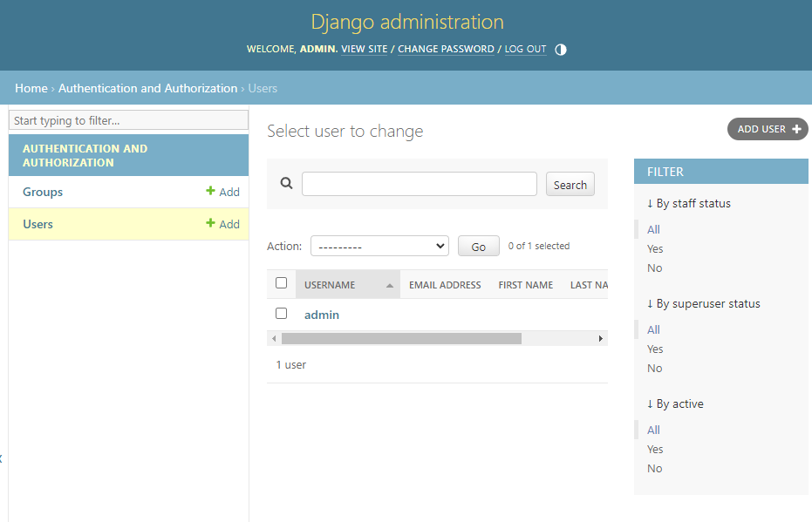This screenshot has width=812, height=522.
Task: Click the Django administration title
Action: [407, 23]
